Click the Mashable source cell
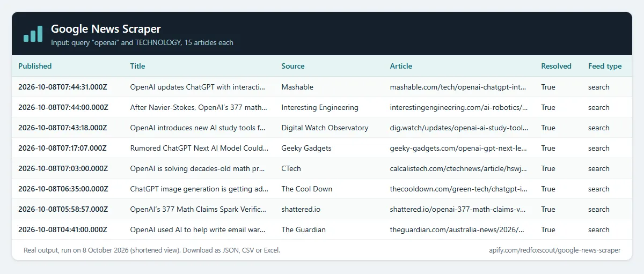 297,87
